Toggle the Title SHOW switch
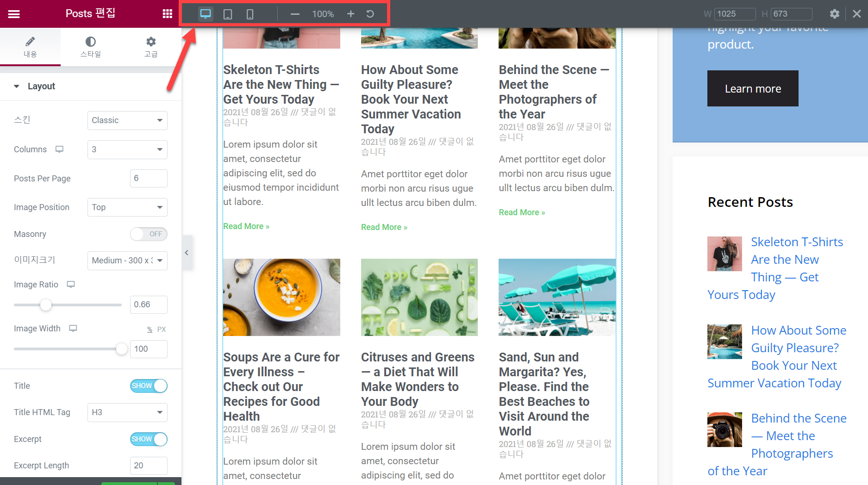868x485 pixels. tap(149, 386)
